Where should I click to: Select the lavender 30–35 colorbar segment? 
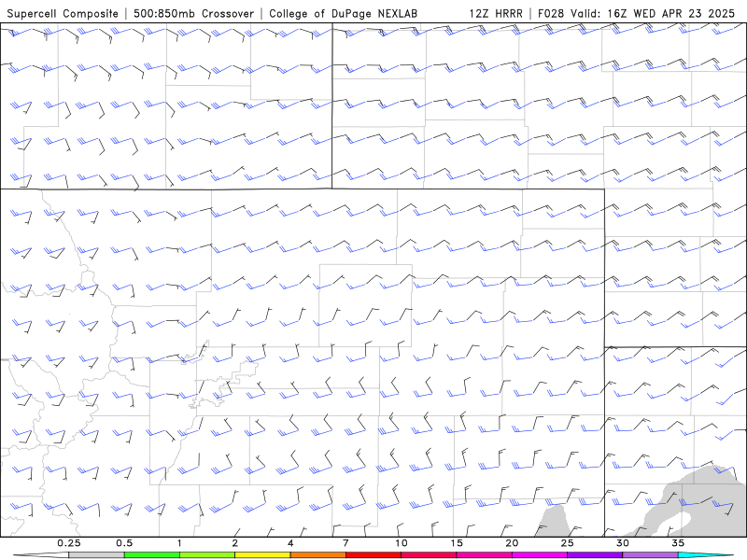pos(650,555)
